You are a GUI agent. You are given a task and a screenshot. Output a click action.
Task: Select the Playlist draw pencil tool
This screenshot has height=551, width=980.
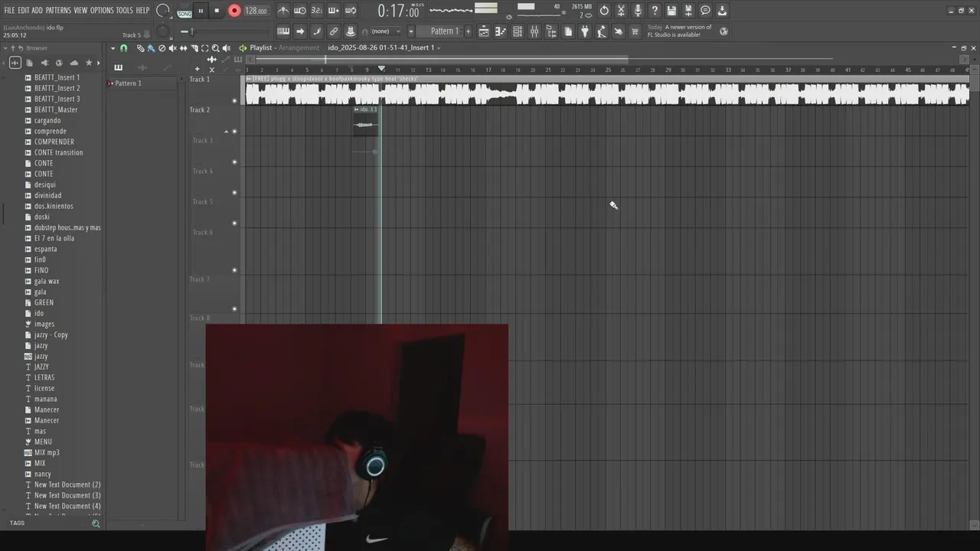(140, 48)
